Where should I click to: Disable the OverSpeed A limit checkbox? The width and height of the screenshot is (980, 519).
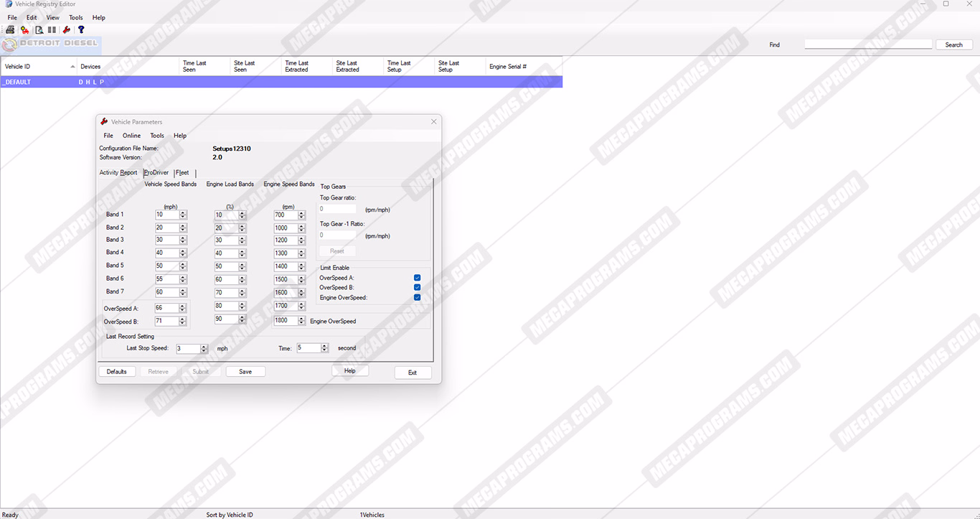(x=417, y=278)
